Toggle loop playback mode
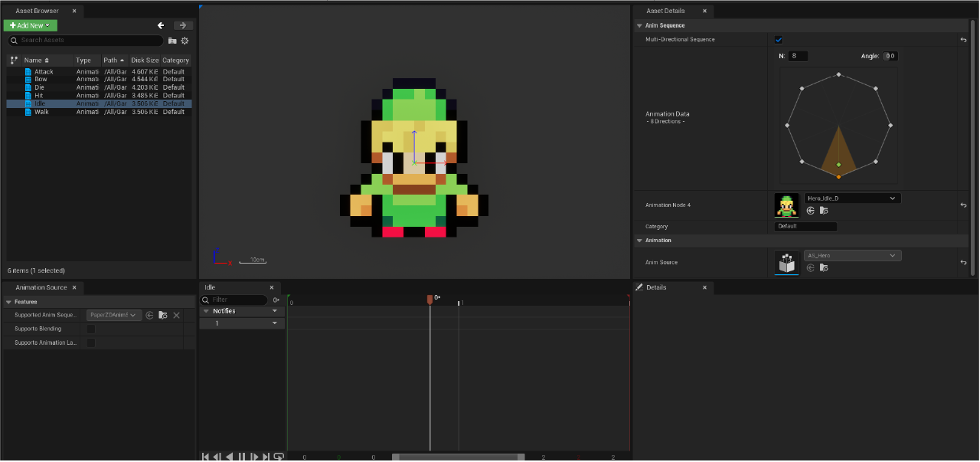Screen dimensions: 980x462 [279, 457]
